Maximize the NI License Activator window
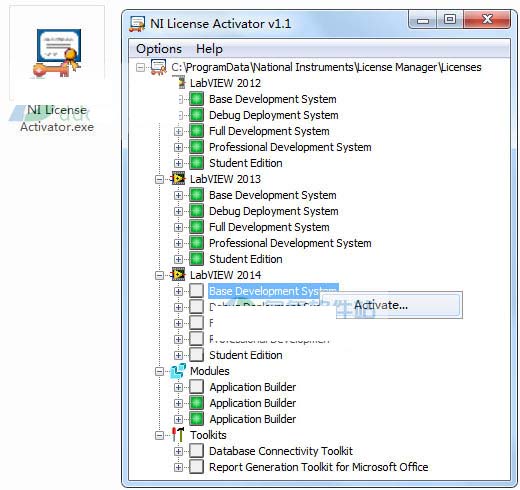Image resolution: width=520 pixels, height=490 pixels. [450, 20]
